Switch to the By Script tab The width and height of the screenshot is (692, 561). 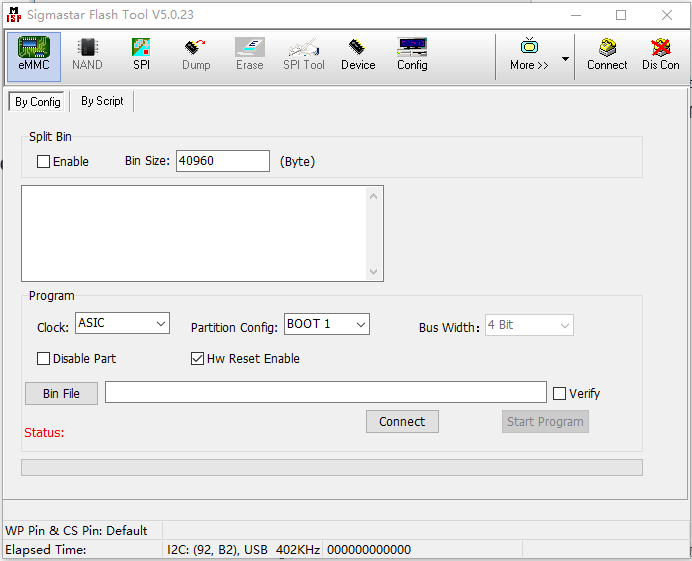(x=102, y=101)
